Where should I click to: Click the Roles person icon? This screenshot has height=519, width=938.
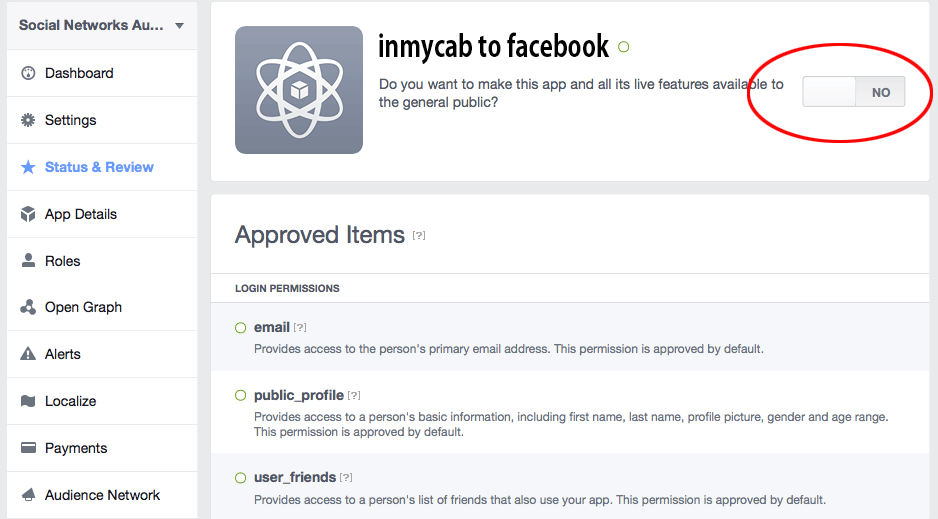(x=28, y=261)
